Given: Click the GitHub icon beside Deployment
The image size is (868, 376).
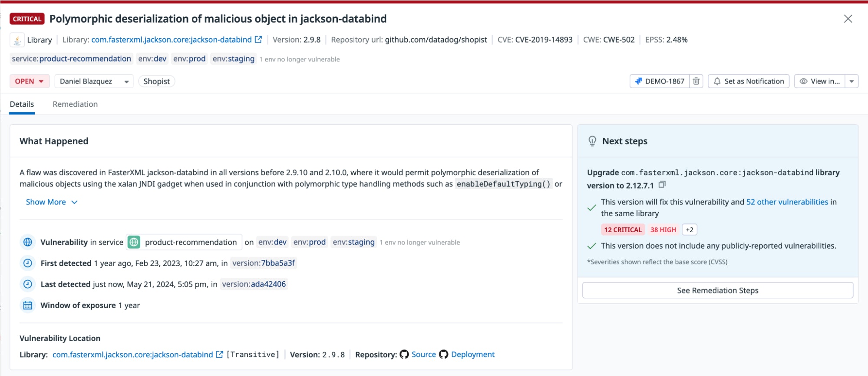Looking at the screenshot, I should point(444,354).
